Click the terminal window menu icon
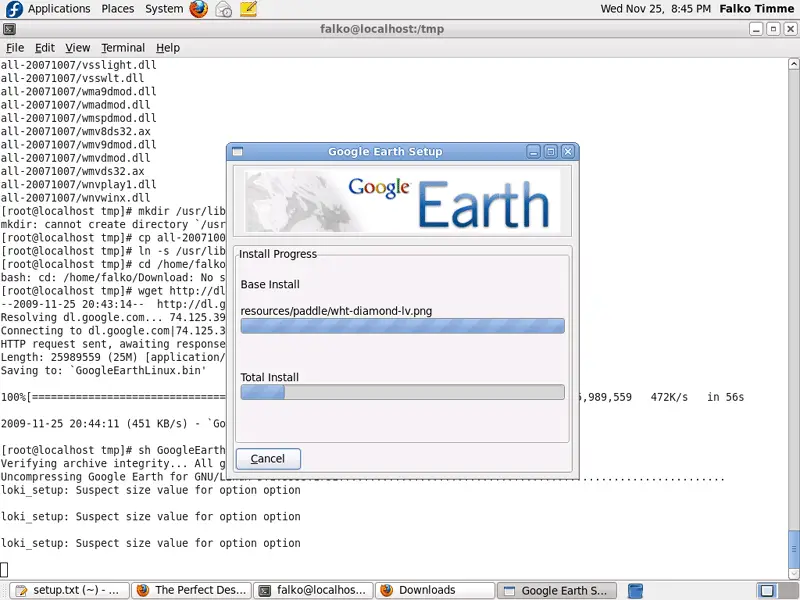Image resolution: width=800 pixels, height=600 pixels. (x=9, y=29)
